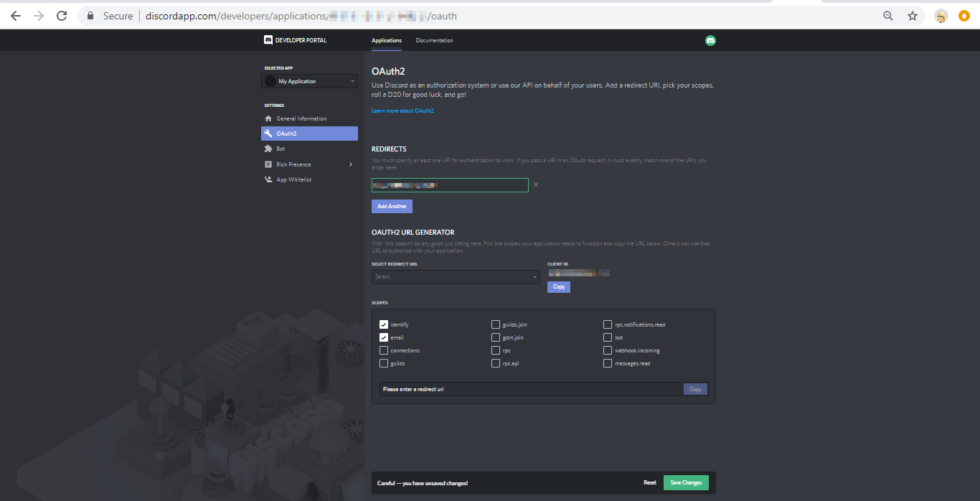Check the rpc.notifications.read scope

click(608, 324)
